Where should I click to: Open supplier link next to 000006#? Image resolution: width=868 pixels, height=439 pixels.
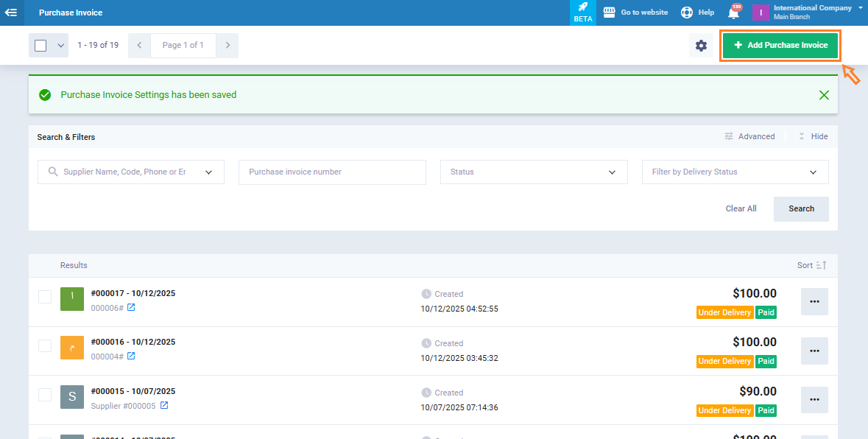point(131,307)
